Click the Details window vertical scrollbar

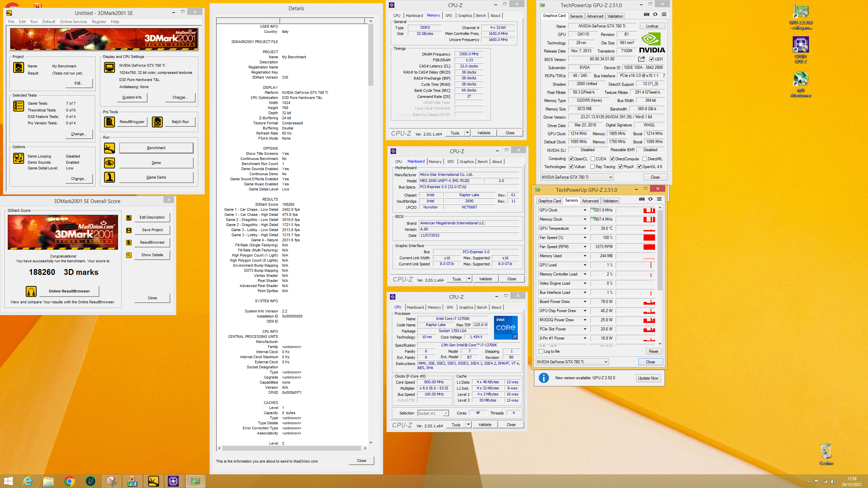point(371,232)
